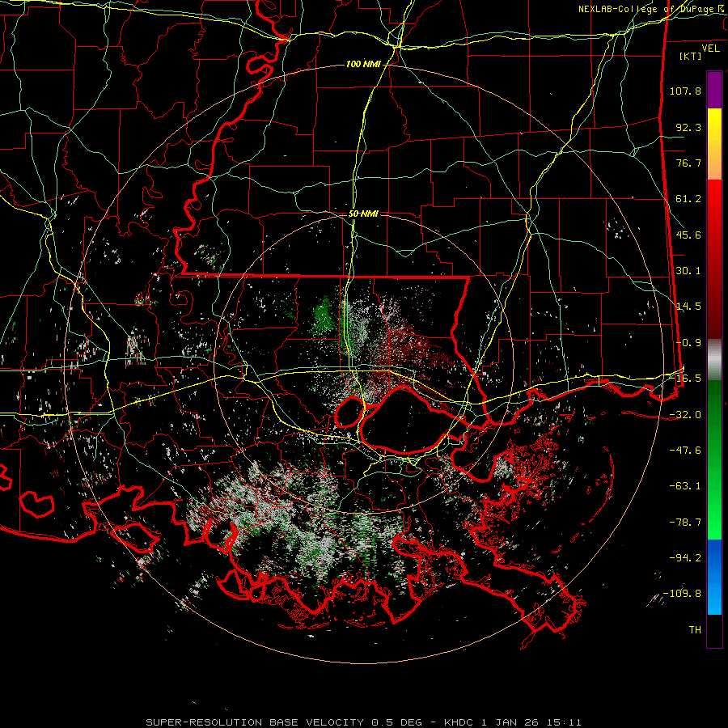
Task: Click the 61.2 velocity legend value
Action: pyautogui.click(x=688, y=199)
